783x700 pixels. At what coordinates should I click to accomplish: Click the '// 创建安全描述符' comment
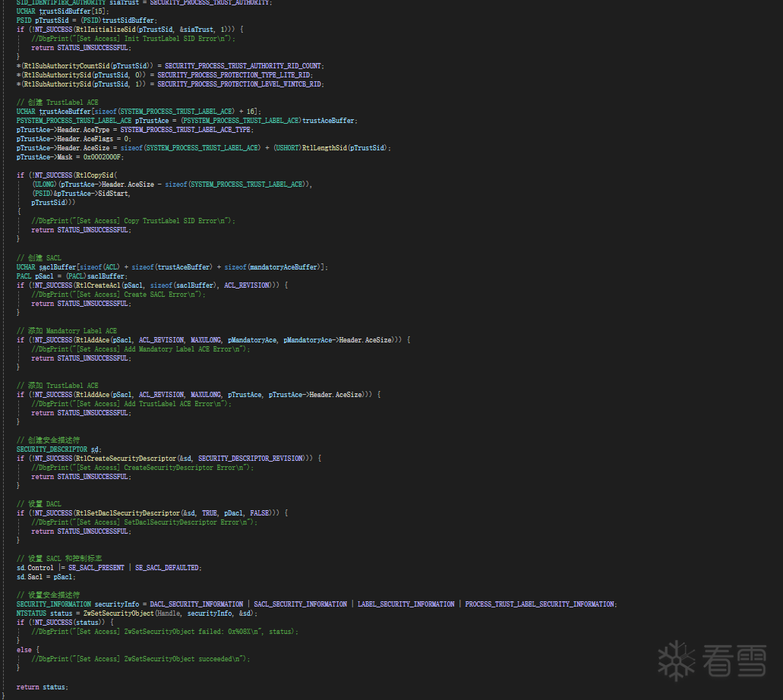click(48, 440)
